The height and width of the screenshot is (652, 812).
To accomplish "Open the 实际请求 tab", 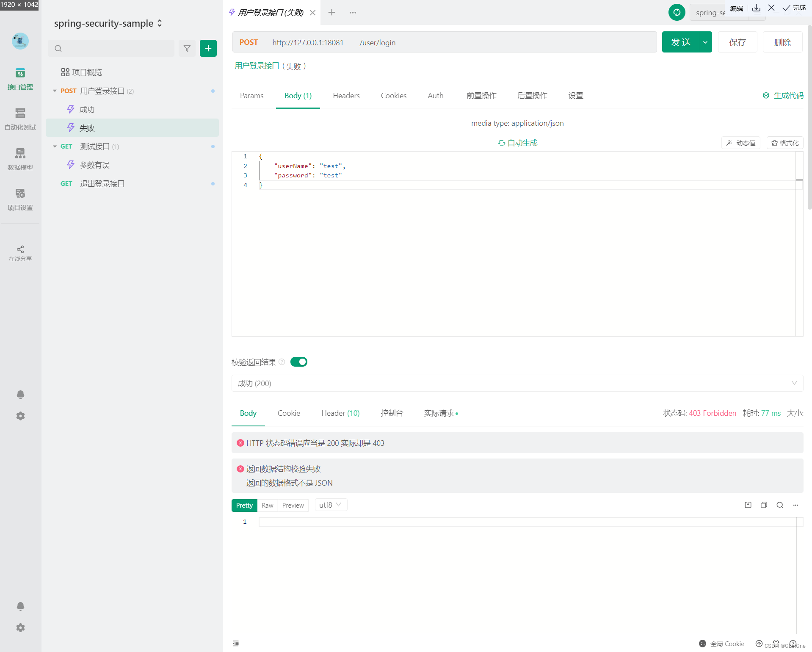I will [x=441, y=413].
